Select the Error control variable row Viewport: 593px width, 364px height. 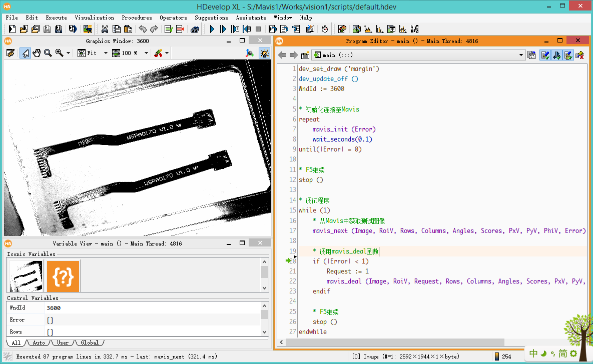tap(134, 320)
